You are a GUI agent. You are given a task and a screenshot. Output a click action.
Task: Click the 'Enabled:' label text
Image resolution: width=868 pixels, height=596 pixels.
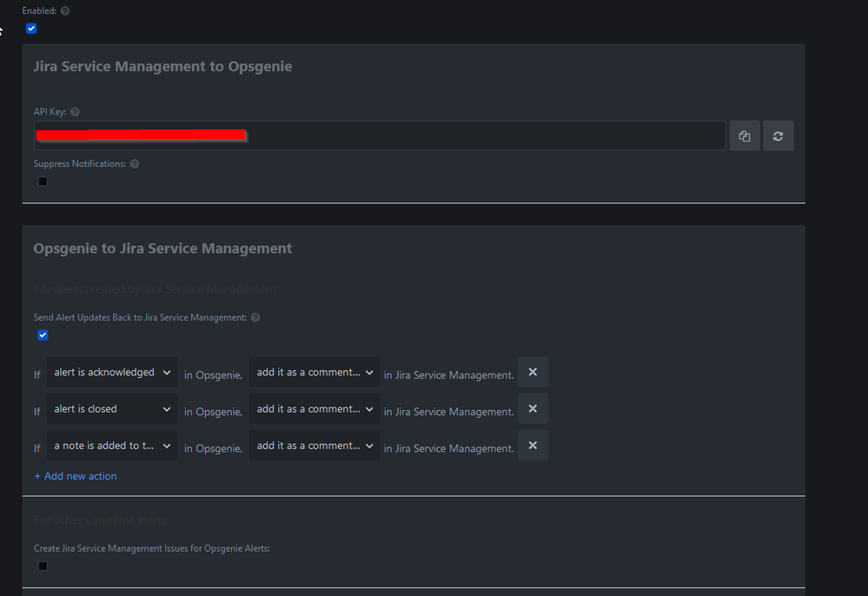(x=39, y=11)
